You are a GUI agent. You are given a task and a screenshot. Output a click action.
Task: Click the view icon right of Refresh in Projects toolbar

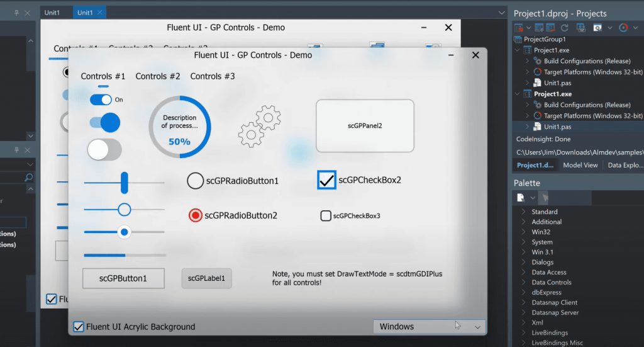point(580,28)
